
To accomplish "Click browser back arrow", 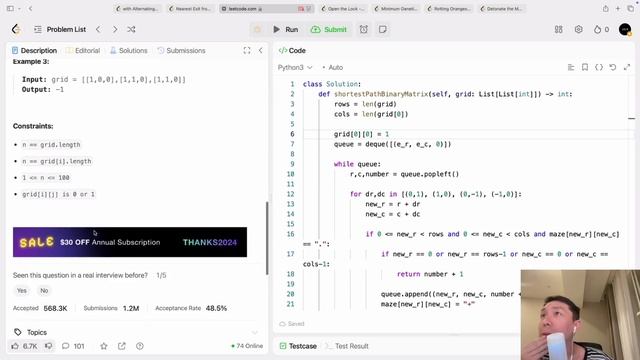I will [30, 8].
